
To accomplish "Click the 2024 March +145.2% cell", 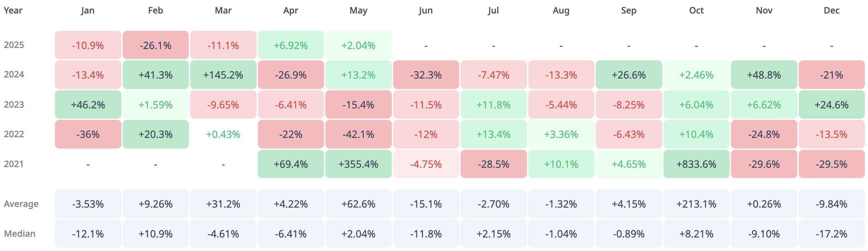I will click(x=223, y=75).
